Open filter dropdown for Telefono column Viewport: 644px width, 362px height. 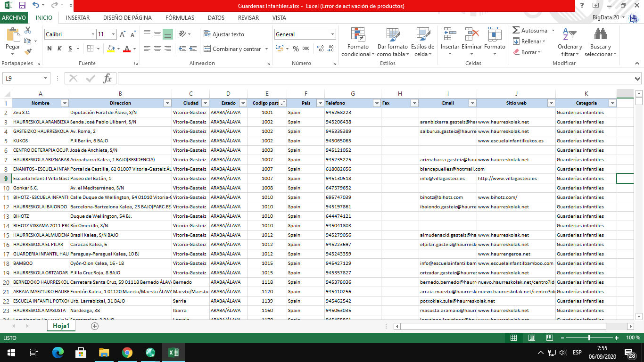[x=377, y=103]
